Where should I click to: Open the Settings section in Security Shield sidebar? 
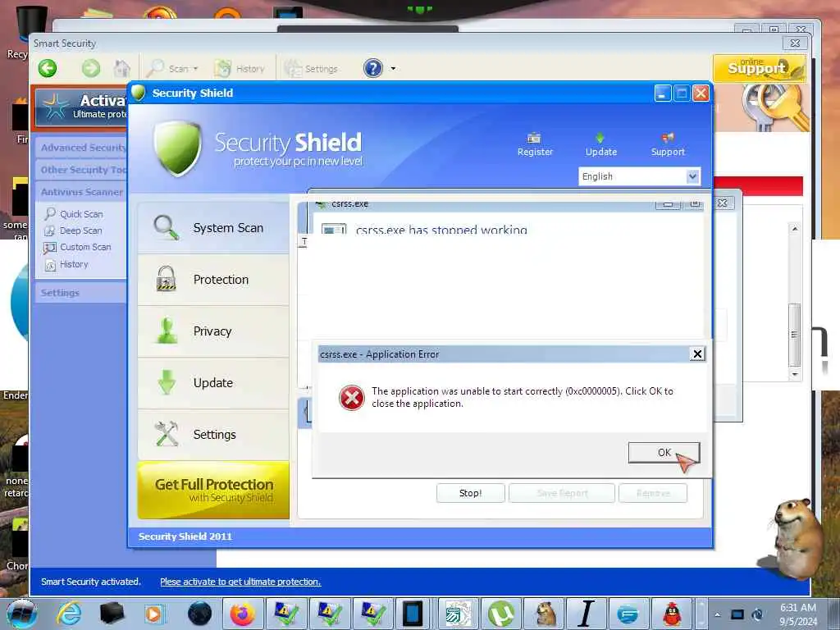(213, 435)
